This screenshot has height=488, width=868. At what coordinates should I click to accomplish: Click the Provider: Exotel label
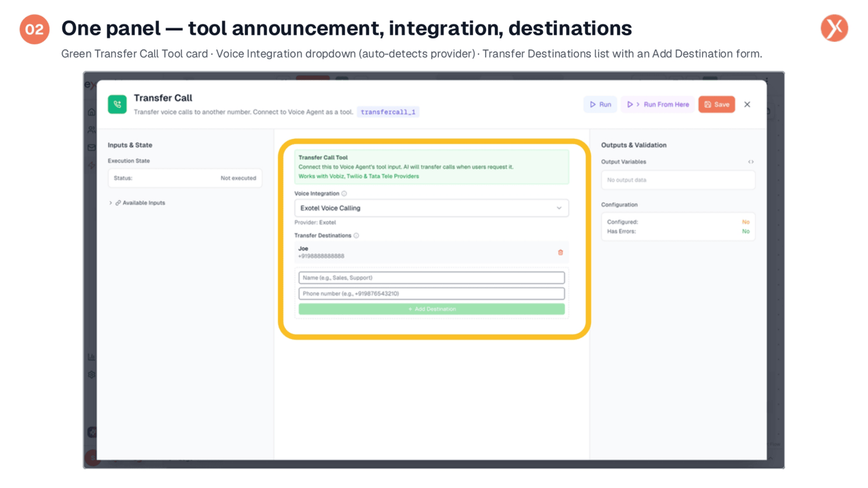click(x=315, y=222)
